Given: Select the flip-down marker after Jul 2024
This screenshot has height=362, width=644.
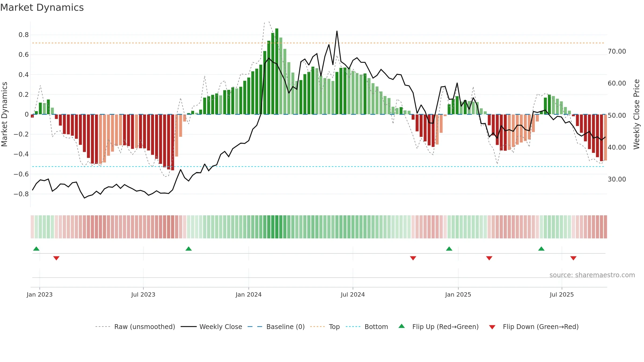Looking at the screenshot, I should [x=413, y=258].
